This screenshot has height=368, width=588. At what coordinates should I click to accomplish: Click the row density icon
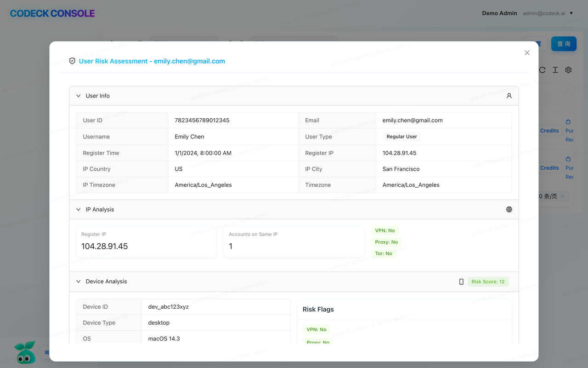(555, 70)
